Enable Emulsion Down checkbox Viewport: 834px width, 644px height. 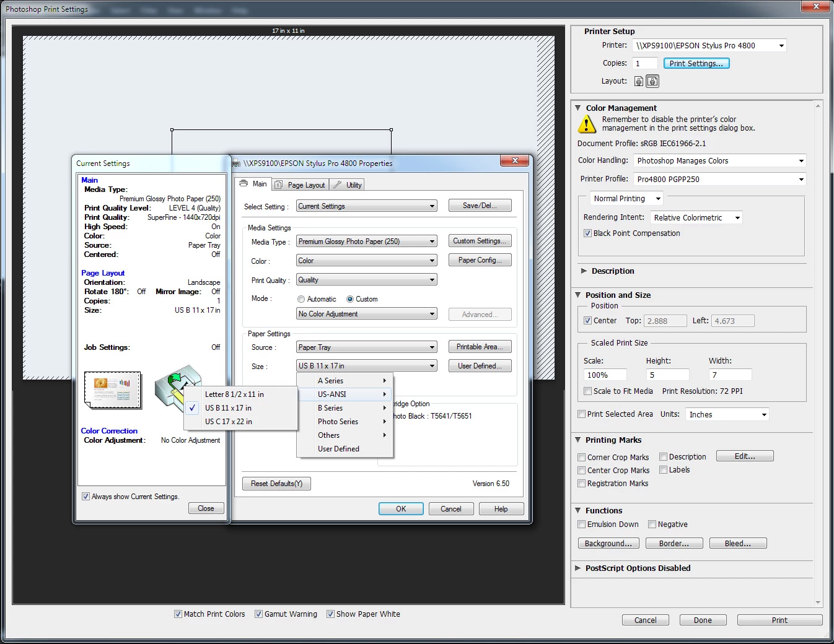pos(581,524)
